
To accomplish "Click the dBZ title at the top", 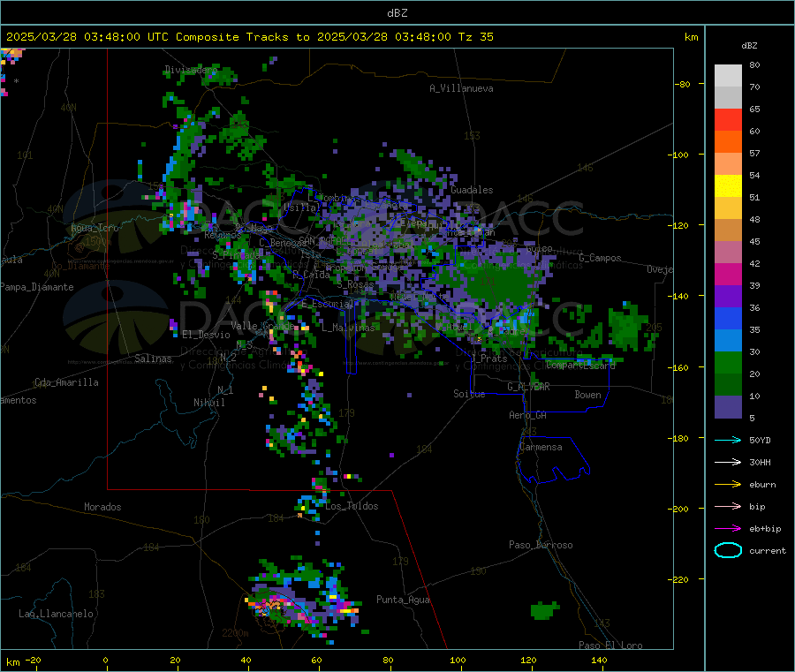I will [x=397, y=13].
